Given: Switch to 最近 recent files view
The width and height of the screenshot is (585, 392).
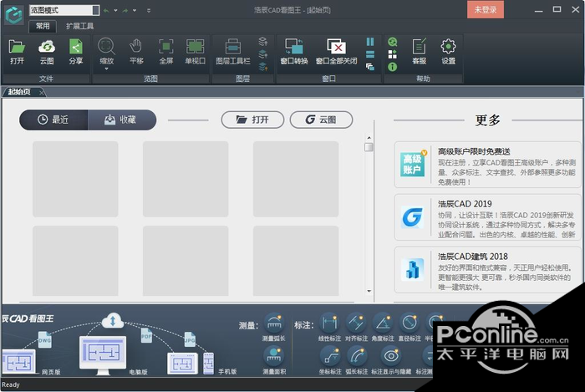Looking at the screenshot, I should pos(53,120).
